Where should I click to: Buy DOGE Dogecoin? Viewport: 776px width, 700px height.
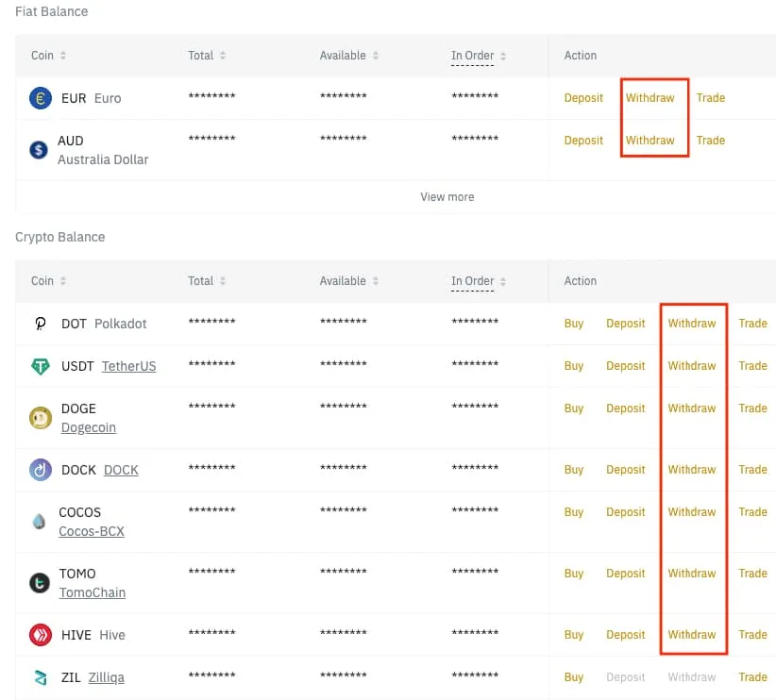tap(574, 408)
